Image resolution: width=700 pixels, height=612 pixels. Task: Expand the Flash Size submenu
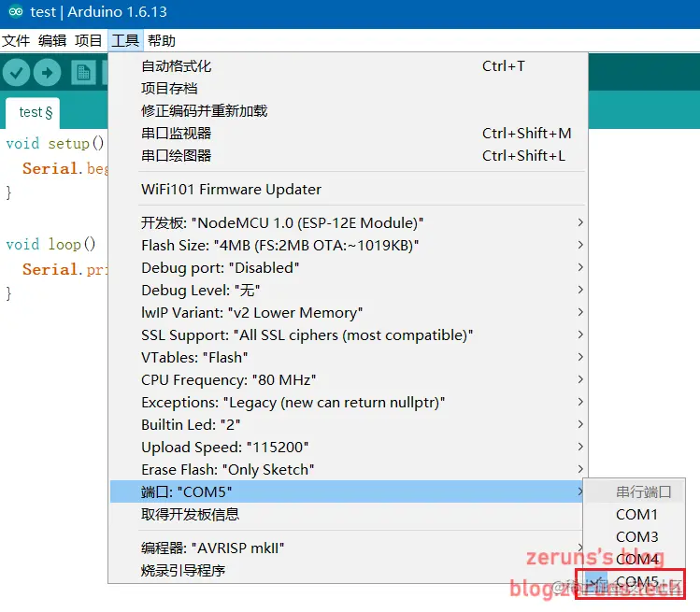click(348, 245)
